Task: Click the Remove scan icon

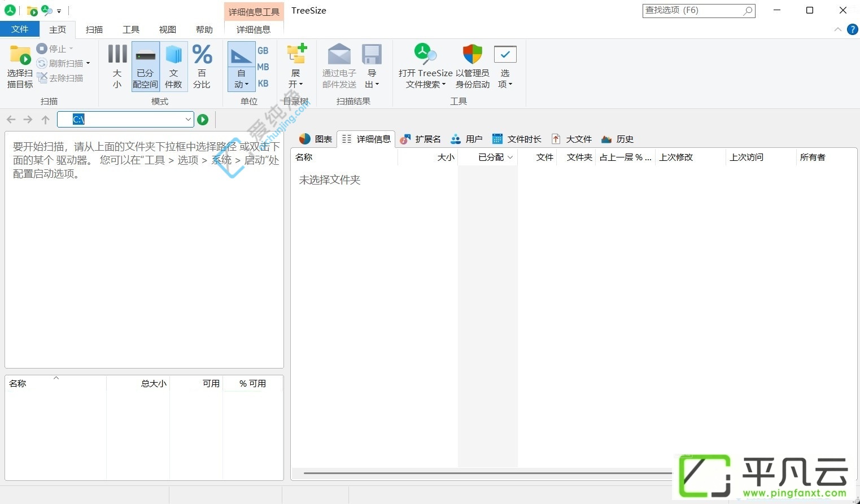Action: [42, 78]
